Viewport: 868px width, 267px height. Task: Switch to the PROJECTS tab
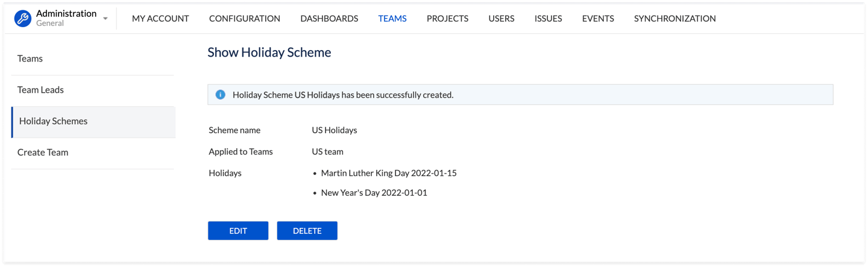447,19
